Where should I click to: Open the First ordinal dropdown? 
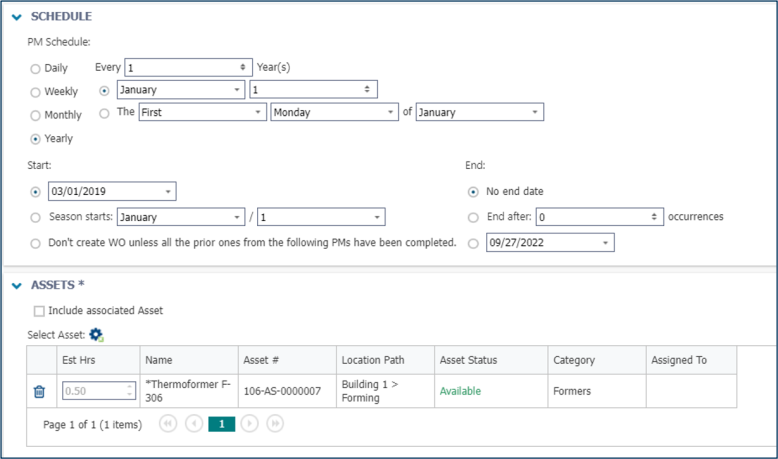[203, 112]
